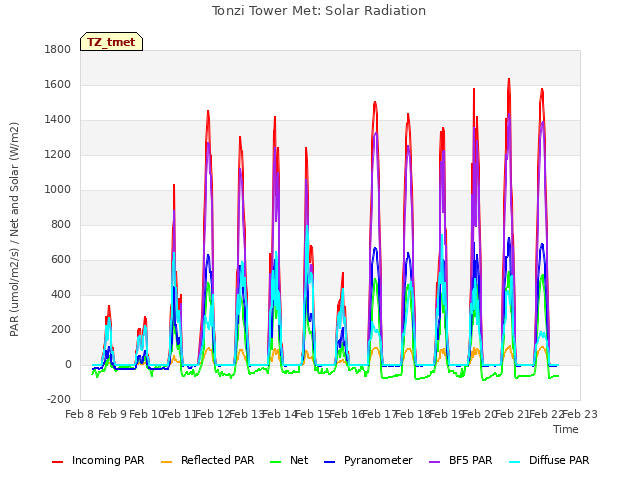Click the Feb 21 x-axis tick label
Viewport: 640px width, 480px height.
pos(513,414)
